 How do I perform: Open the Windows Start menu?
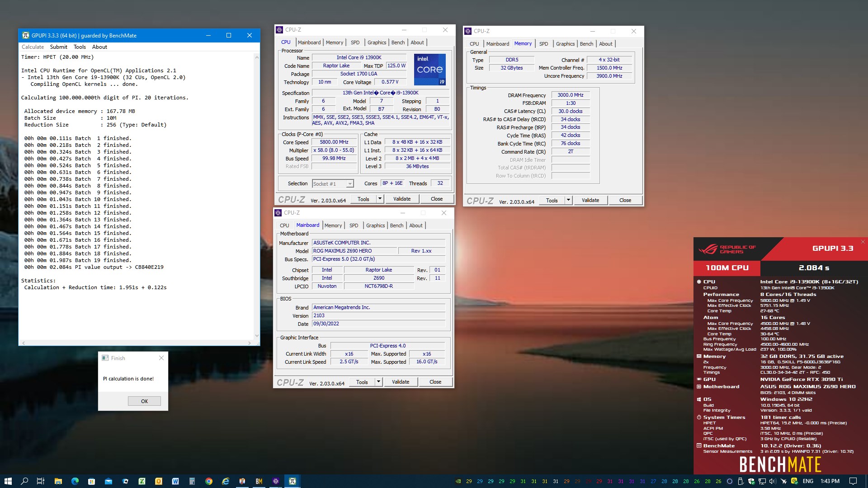(8, 481)
